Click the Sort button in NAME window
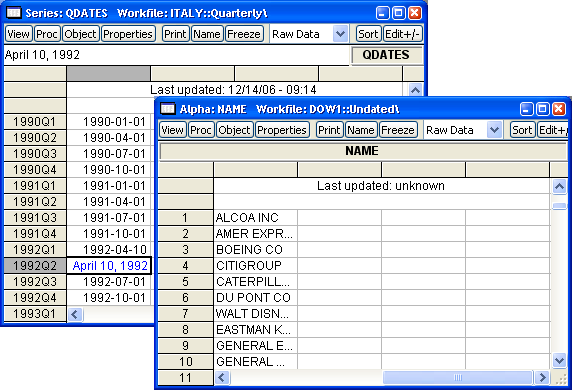 (522, 130)
